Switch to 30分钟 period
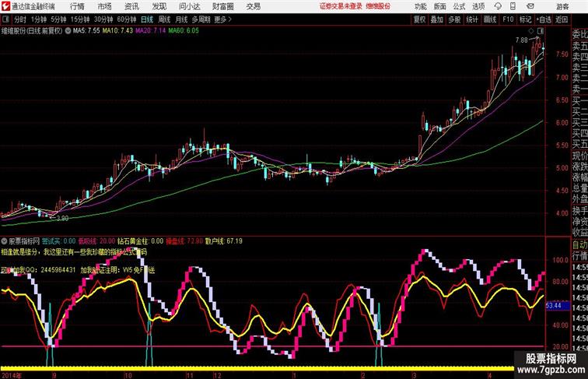 [x=103, y=19]
